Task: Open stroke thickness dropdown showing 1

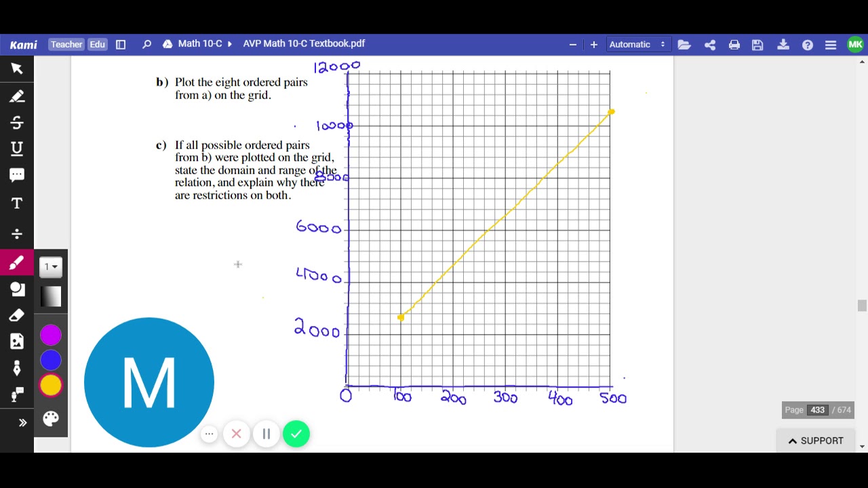Action: (x=51, y=266)
